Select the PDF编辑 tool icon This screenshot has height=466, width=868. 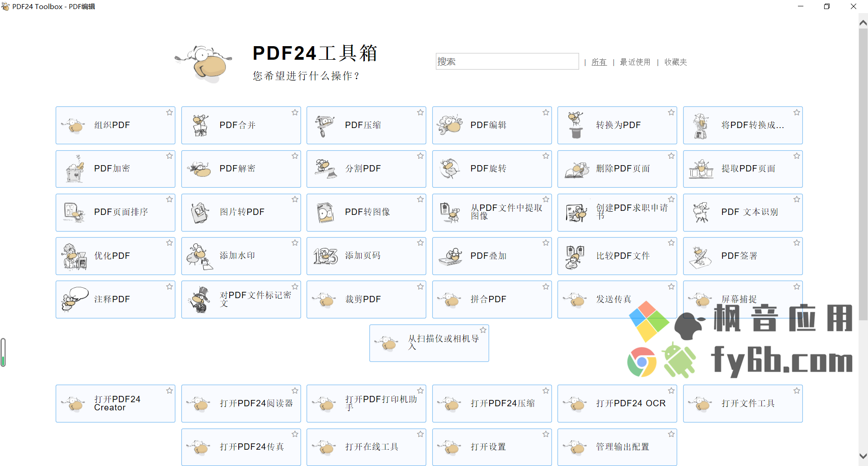click(x=449, y=125)
